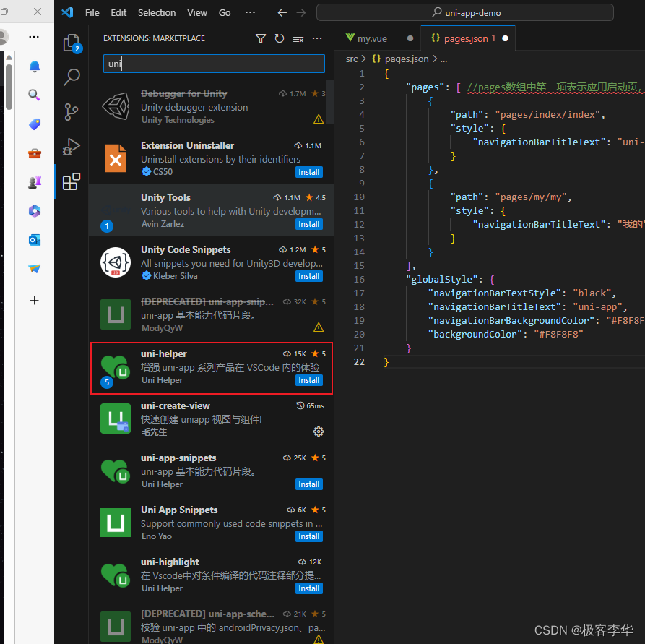645x644 pixels.
Task: Install the Uni App Snippets extension
Action: point(309,536)
